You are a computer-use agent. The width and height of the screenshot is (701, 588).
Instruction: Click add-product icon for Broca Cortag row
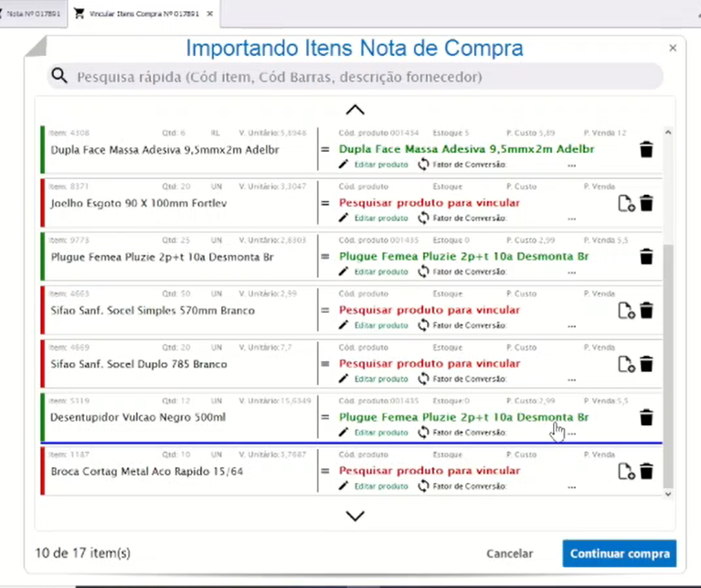coord(626,472)
